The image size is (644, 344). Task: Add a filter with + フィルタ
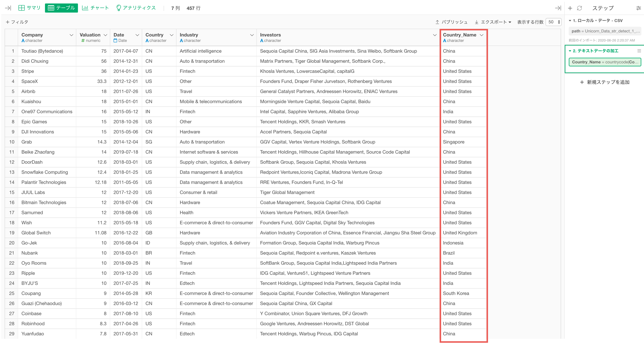click(x=17, y=22)
